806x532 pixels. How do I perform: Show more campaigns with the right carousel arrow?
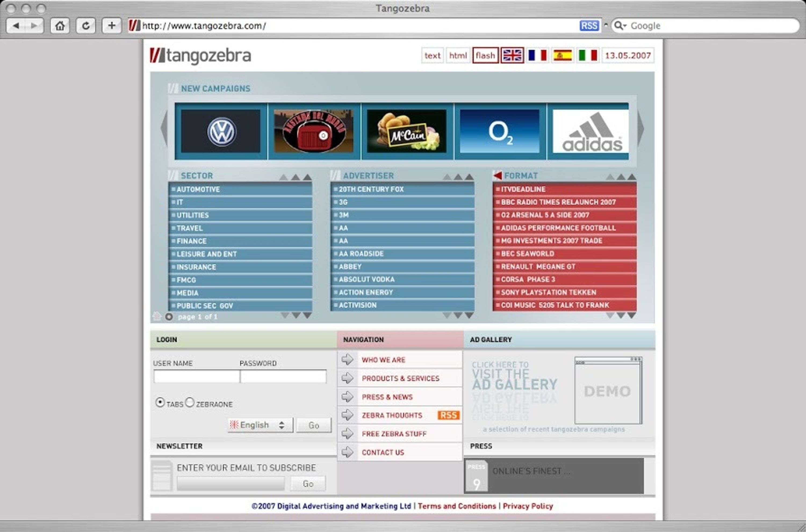pyautogui.click(x=641, y=129)
